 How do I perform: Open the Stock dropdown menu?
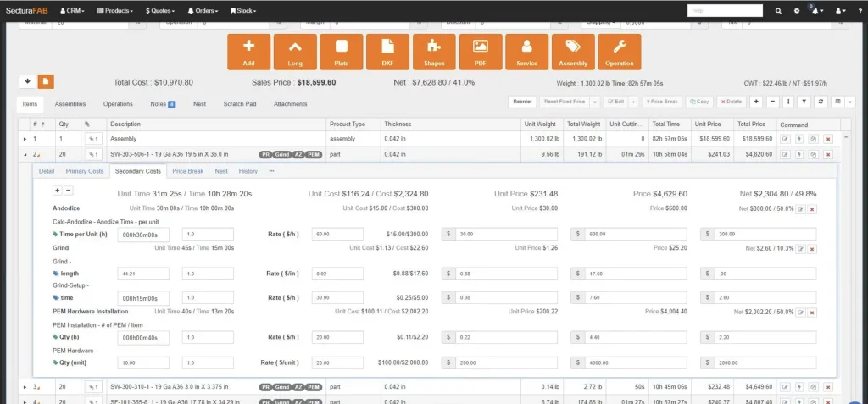point(243,10)
